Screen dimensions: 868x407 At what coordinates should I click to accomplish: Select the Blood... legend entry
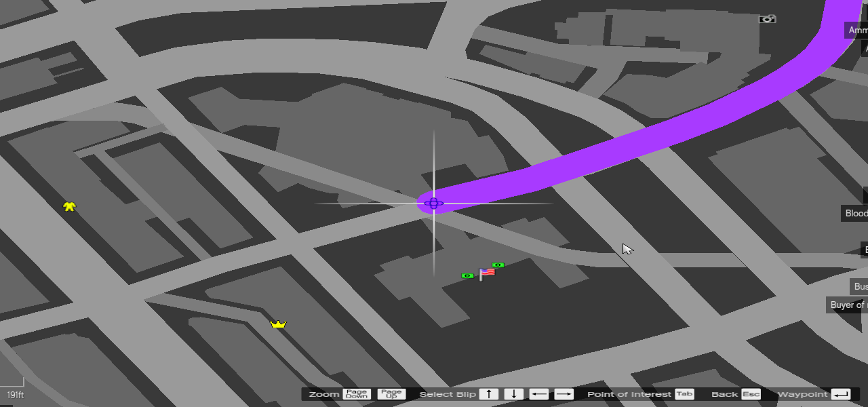[855, 213]
